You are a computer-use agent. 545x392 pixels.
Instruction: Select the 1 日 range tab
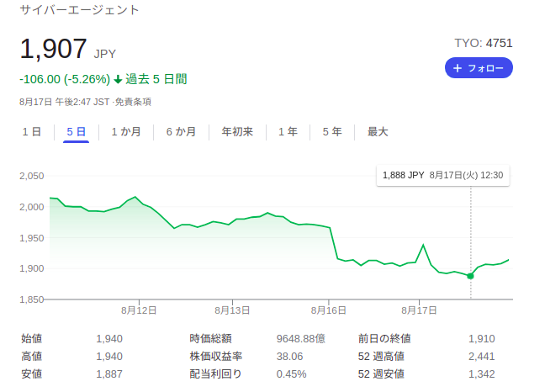[x=32, y=132]
